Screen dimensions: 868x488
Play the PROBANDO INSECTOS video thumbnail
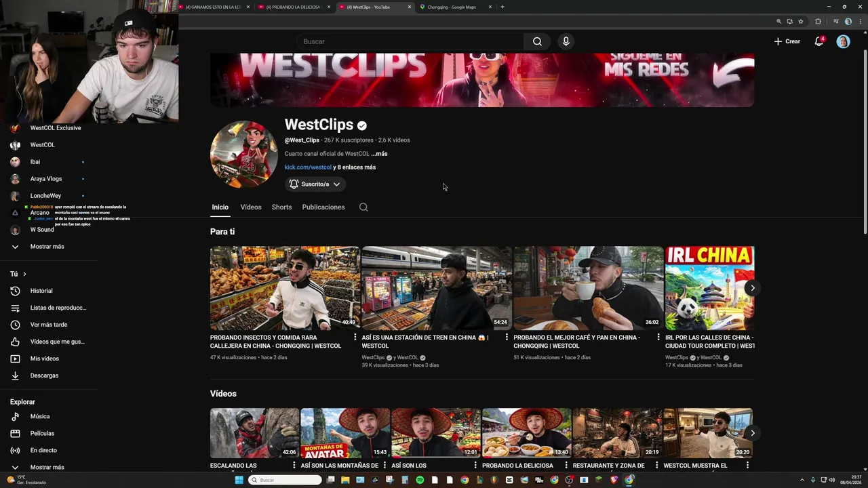click(285, 288)
